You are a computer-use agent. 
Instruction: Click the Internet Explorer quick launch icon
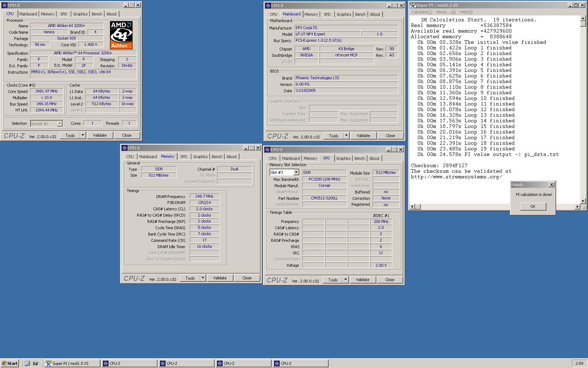[x=27, y=363]
